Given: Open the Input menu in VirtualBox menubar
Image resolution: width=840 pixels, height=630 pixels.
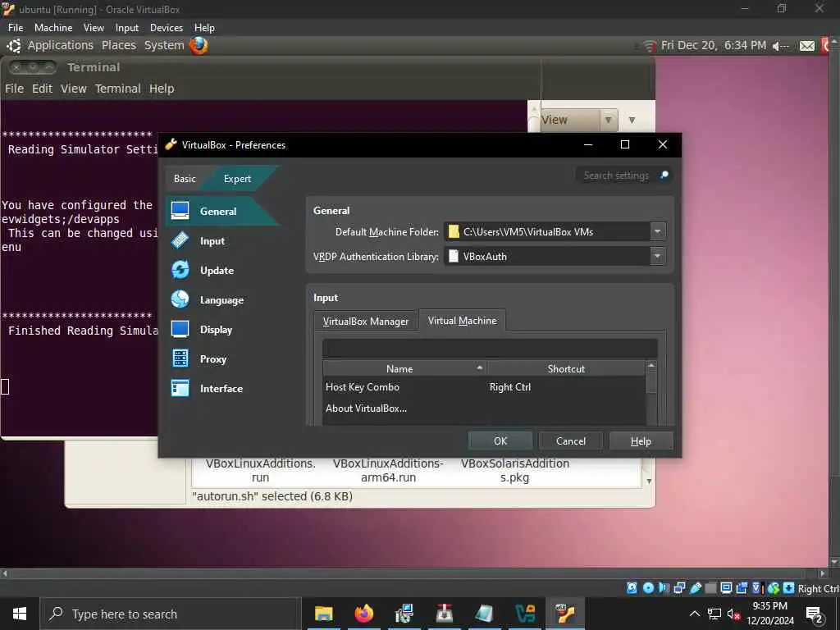Looking at the screenshot, I should pyautogui.click(x=127, y=28).
